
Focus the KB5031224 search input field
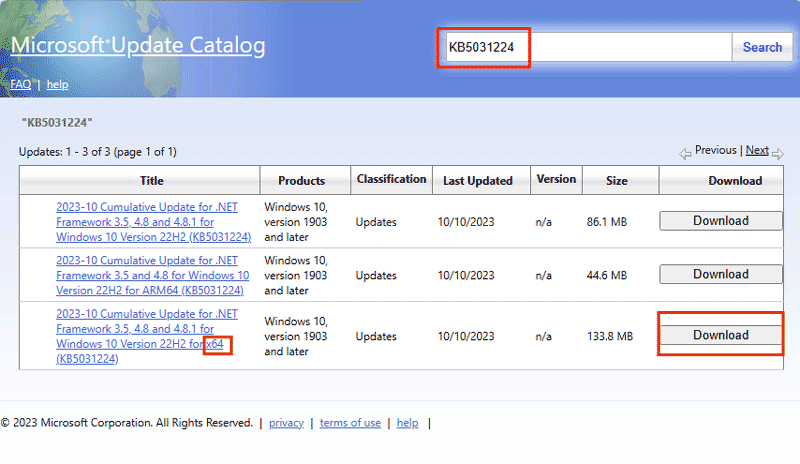[589, 47]
